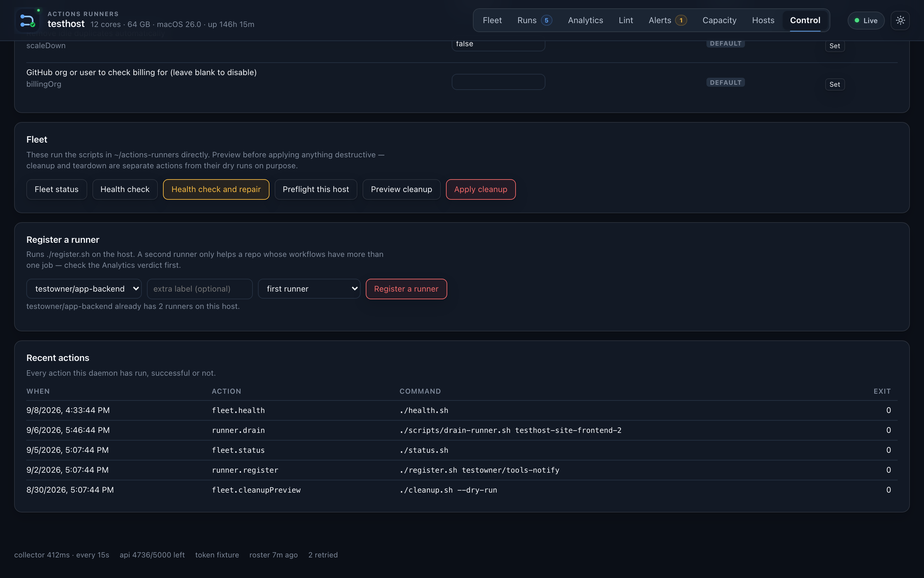
Task: Click the roster 7m ago status
Action: pyautogui.click(x=273, y=555)
